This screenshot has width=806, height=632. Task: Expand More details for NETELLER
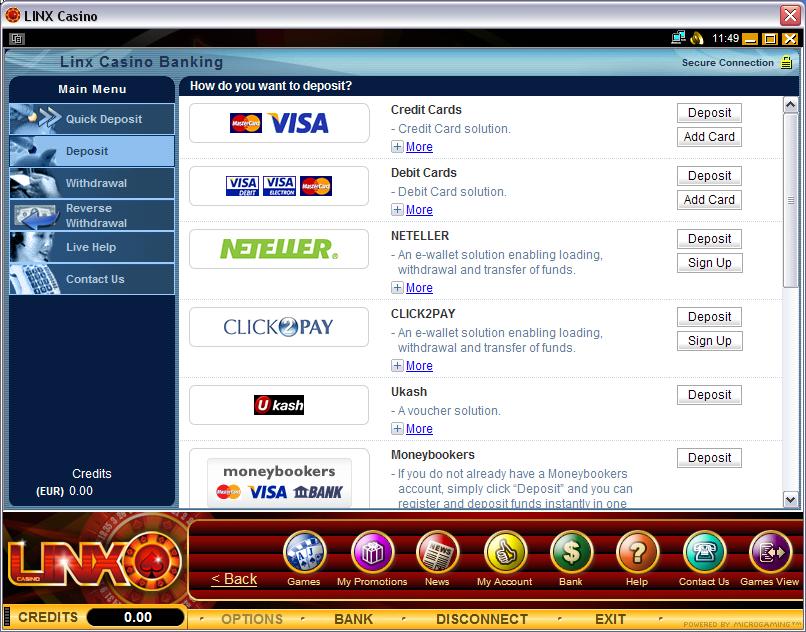point(412,288)
